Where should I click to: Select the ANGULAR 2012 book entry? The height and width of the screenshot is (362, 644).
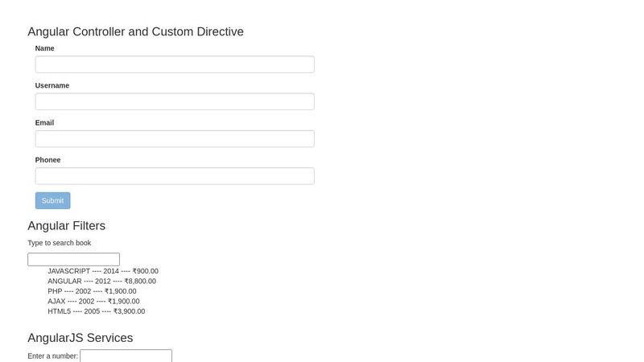tap(102, 281)
